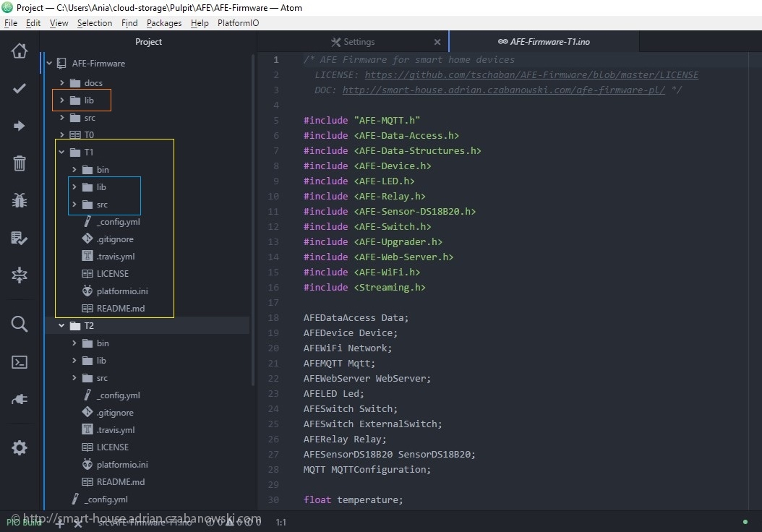This screenshot has width=762, height=532.
Task: Open settings via gear icon in toolbar
Action: pos(20,447)
